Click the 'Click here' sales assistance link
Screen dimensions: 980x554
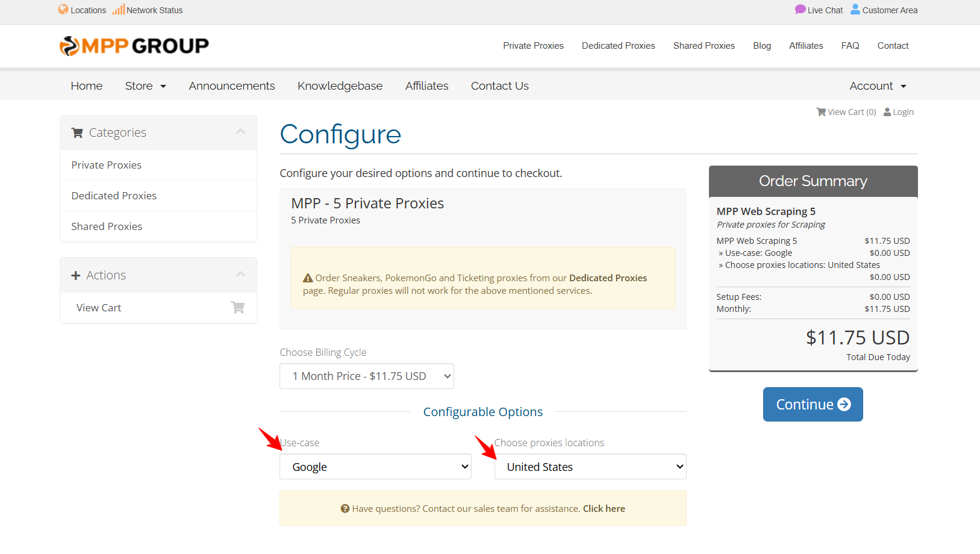[x=604, y=509]
